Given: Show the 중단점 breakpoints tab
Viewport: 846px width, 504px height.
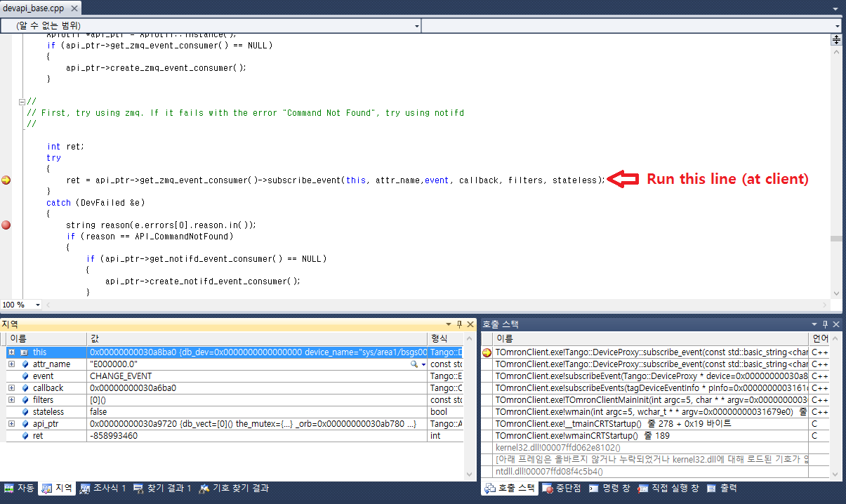Looking at the screenshot, I should pyautogui.click(x=563, y=489).
